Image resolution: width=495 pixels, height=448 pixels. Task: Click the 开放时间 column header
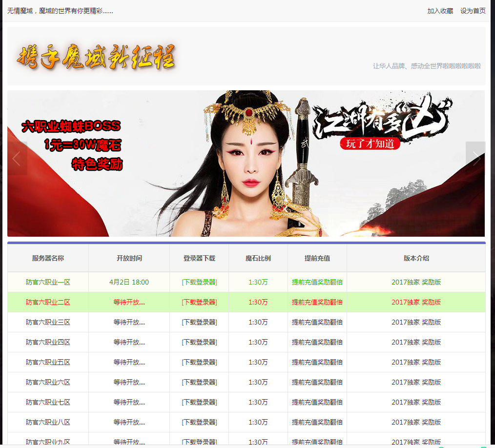pyautogui.click(x=129, y=258)
